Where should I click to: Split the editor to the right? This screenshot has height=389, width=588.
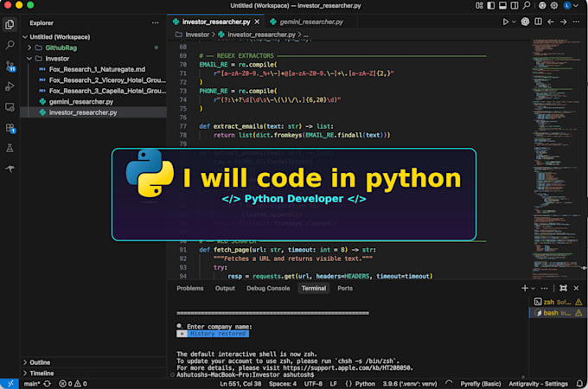tap(538, 22)
